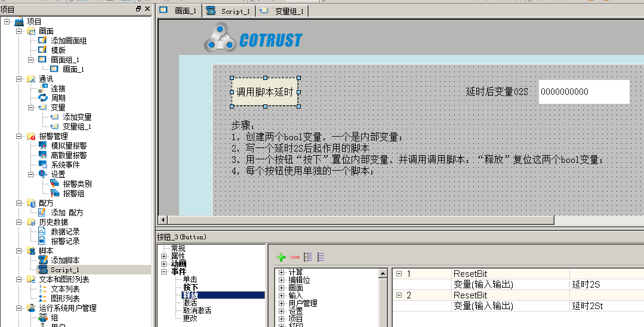Screen dimensions: 644x327
Task: Collapse function entry 1 ResetBit
Action: coord(399,274)
